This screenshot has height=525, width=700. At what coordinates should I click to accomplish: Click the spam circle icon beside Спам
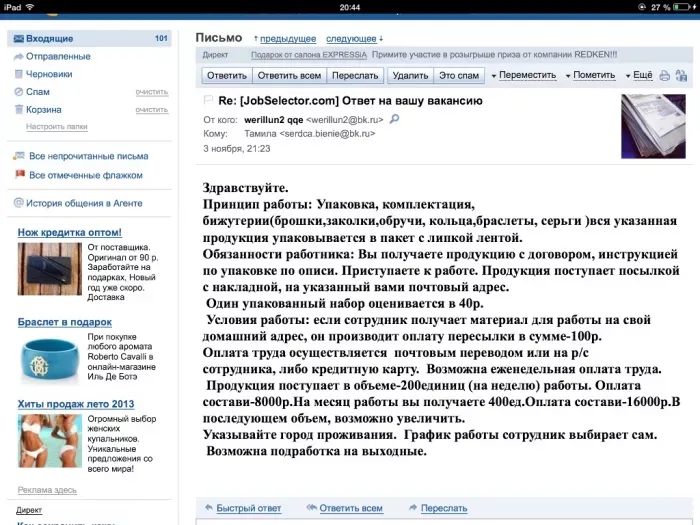pos(19,92)
